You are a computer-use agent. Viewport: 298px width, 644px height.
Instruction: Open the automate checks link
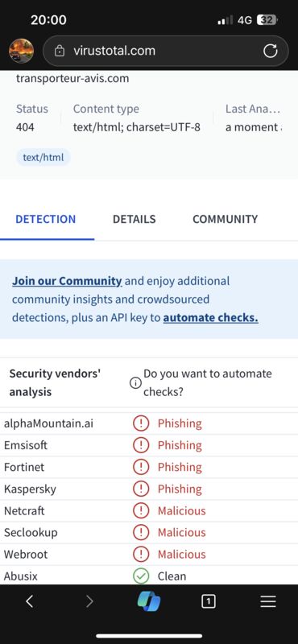coord(210,318)
